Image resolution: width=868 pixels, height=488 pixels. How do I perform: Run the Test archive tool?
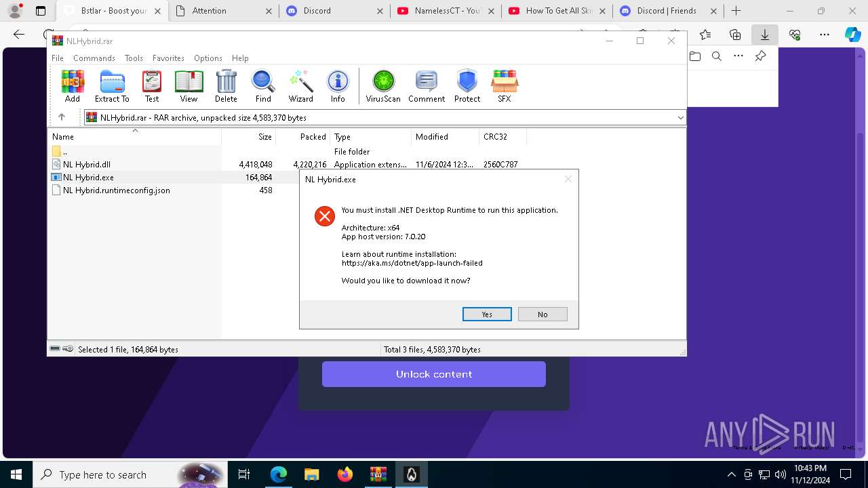click(x=152, y=86)
